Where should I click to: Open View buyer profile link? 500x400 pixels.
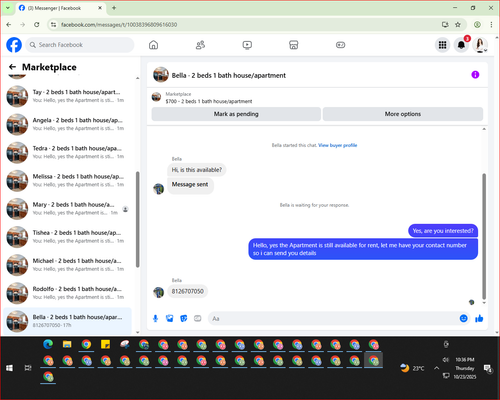[x=337, y=145]
